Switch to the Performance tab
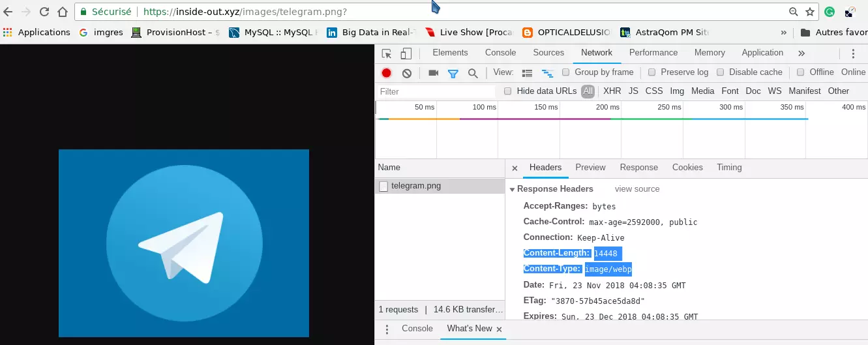Image resolution: width=868 pixels, height=345 pixels. coord(653,53)
